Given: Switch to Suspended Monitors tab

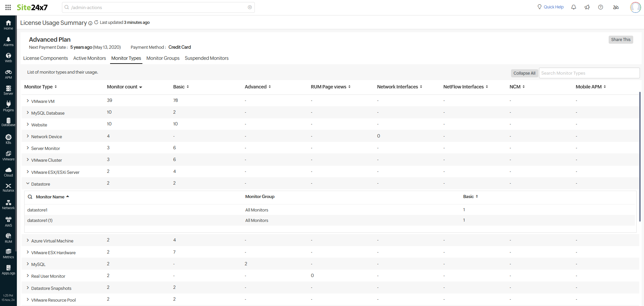Looking at the screenshot, I should pyautogui.click(x=206, y=58).
